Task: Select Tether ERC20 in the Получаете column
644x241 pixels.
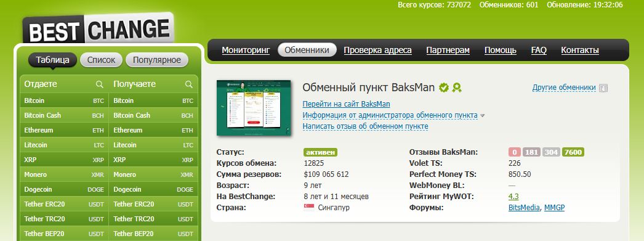Action: pyautogui.click(x=153, y=205)
